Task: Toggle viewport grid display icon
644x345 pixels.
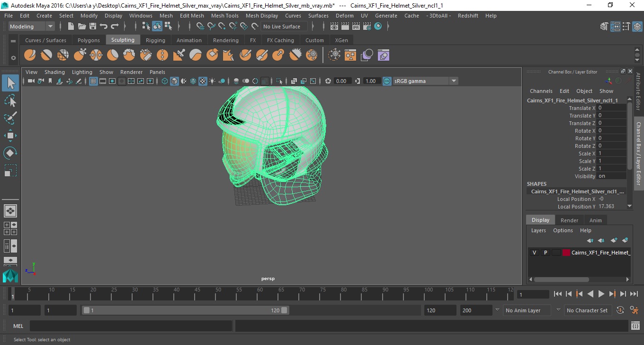Action: tap(93, 81)
